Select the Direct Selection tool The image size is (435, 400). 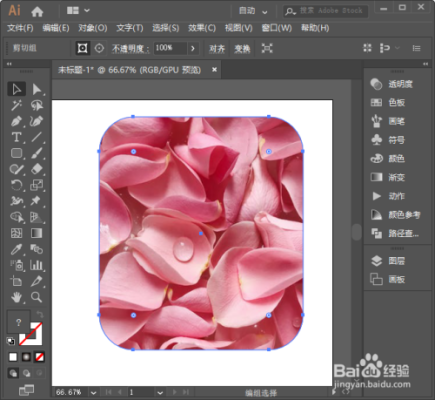(36, 89)
